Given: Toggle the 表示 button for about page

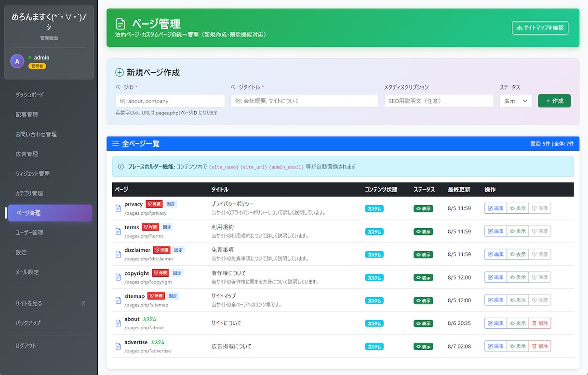Looking at the screenshot, I should pos(518,323).
